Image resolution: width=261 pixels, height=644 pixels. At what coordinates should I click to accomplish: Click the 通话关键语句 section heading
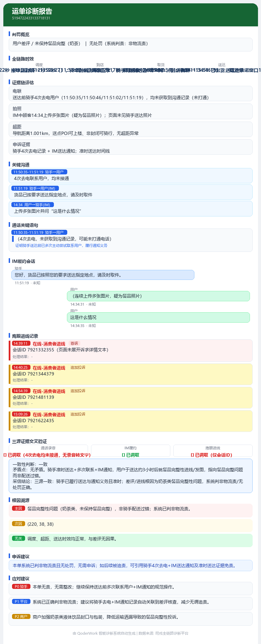(x=25, y=225)
